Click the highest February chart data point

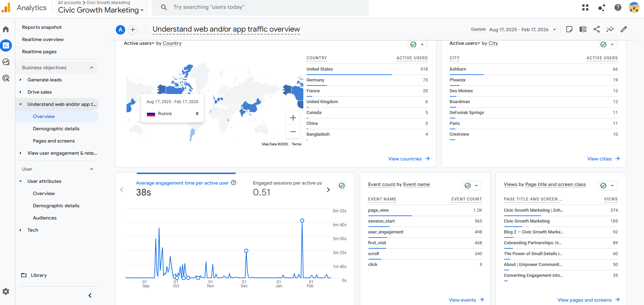[x=302, y=221]
